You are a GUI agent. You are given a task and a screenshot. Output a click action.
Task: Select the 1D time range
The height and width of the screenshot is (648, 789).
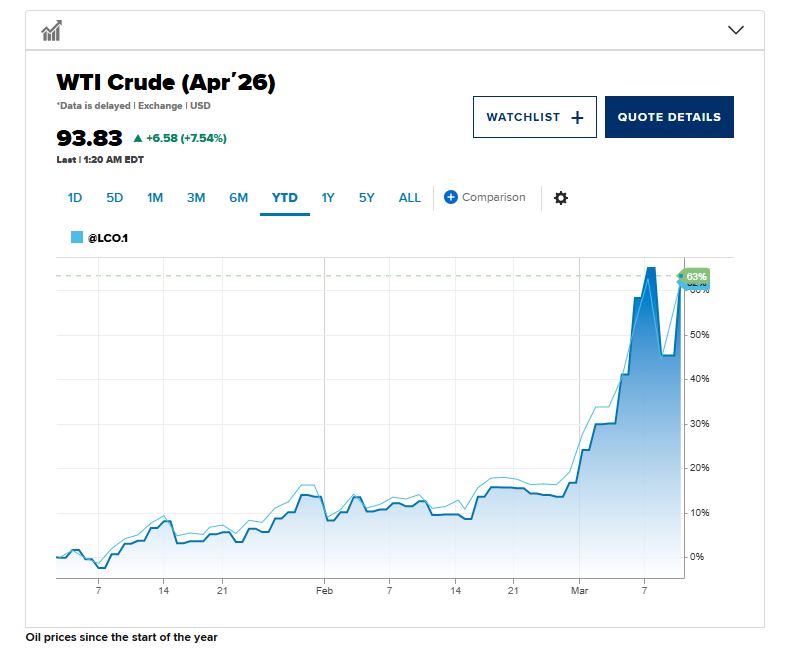coord(75,198)
